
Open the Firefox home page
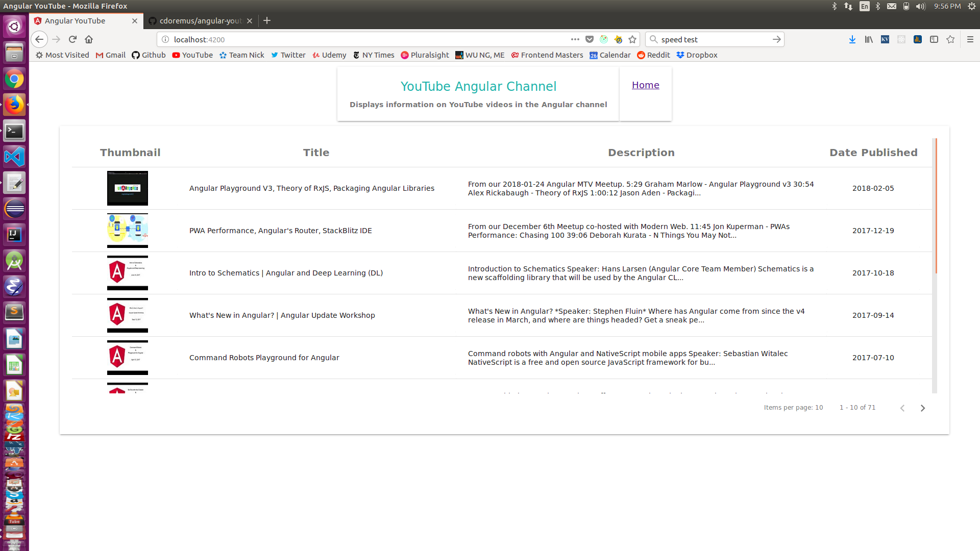point(89,39)
